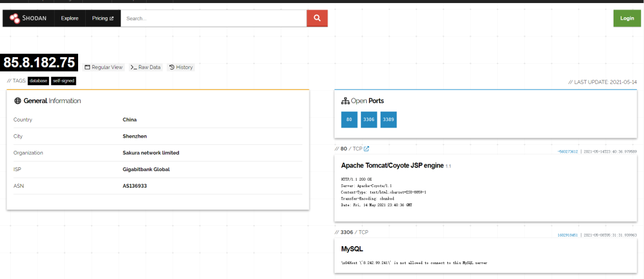
Task: Click the red magnifier search button
Action: point(317,18)
